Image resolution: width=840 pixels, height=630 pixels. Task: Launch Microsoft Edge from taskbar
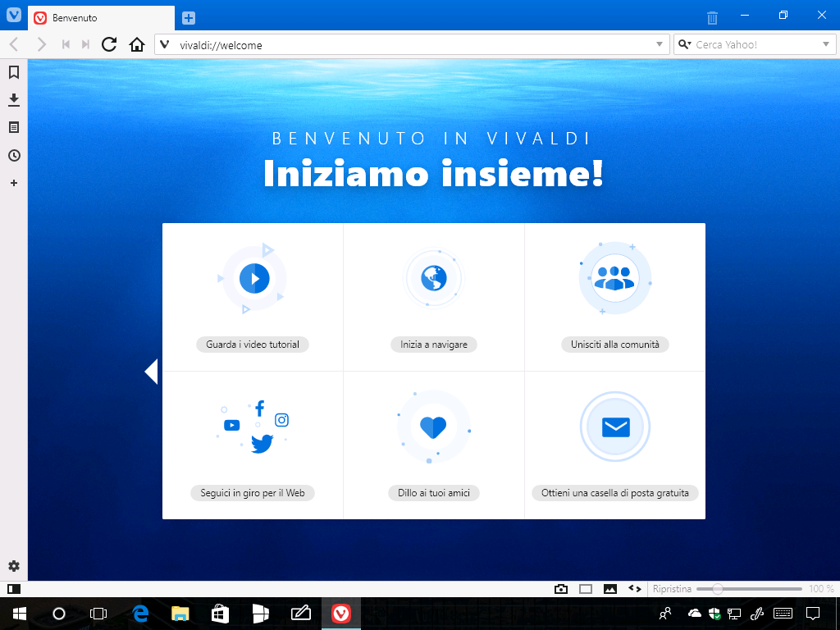(140, 614)
